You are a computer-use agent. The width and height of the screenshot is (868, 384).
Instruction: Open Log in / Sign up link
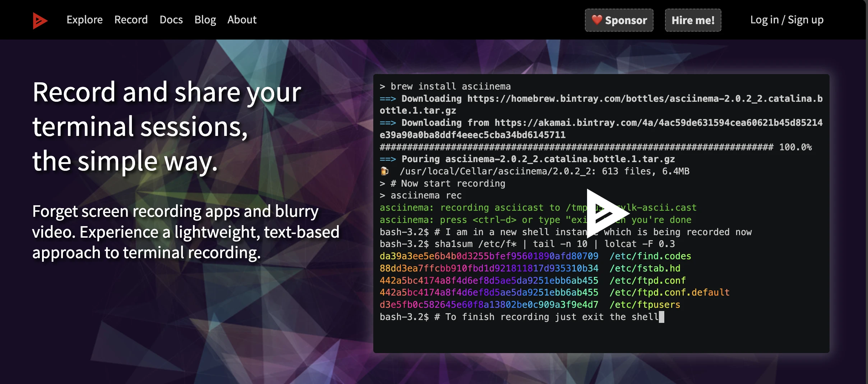pos(787,20)
